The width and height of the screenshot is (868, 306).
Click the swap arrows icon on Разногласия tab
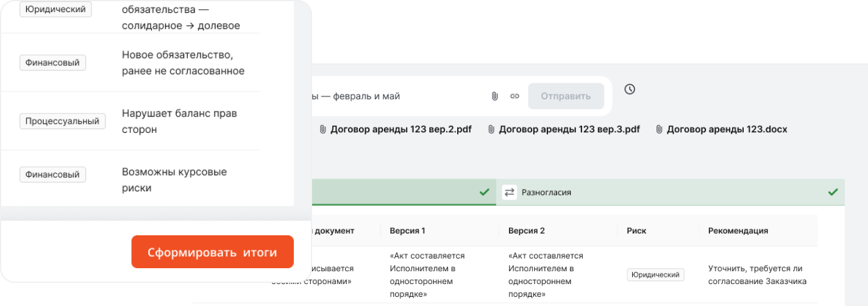[509, 193]
